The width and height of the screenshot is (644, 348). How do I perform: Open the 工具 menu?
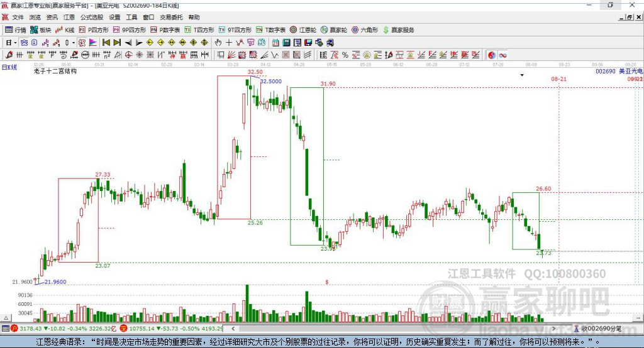[x=131, y=17]
